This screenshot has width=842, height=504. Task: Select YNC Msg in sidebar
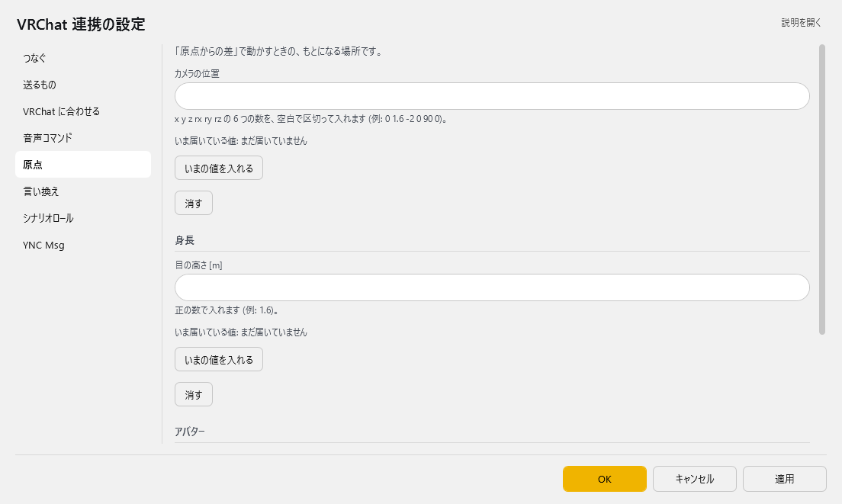coord(82,245)
